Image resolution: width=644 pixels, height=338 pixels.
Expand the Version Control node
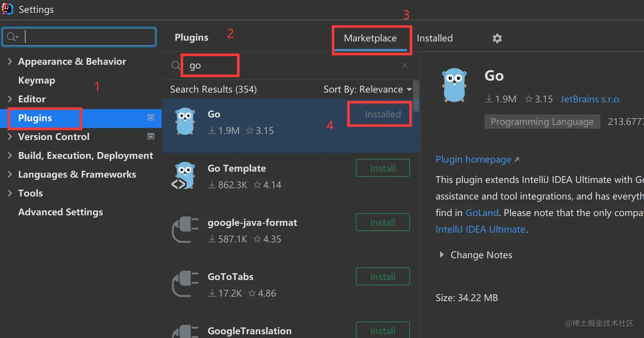click(x=10, y=136)
